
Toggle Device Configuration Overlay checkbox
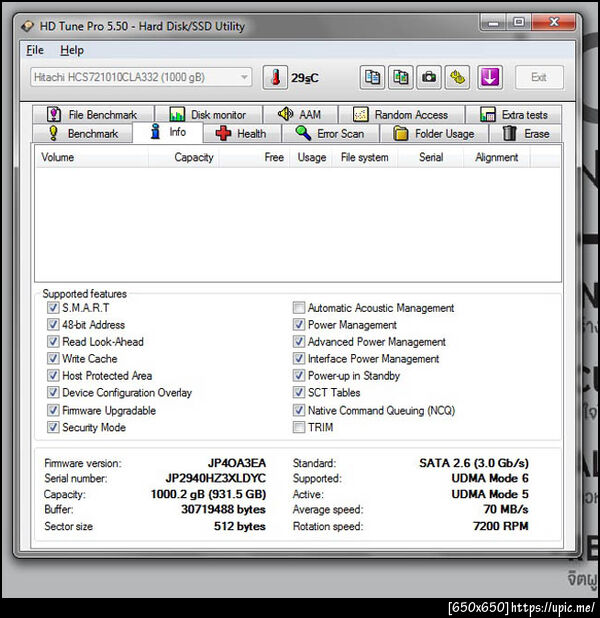tap(53, 392)
